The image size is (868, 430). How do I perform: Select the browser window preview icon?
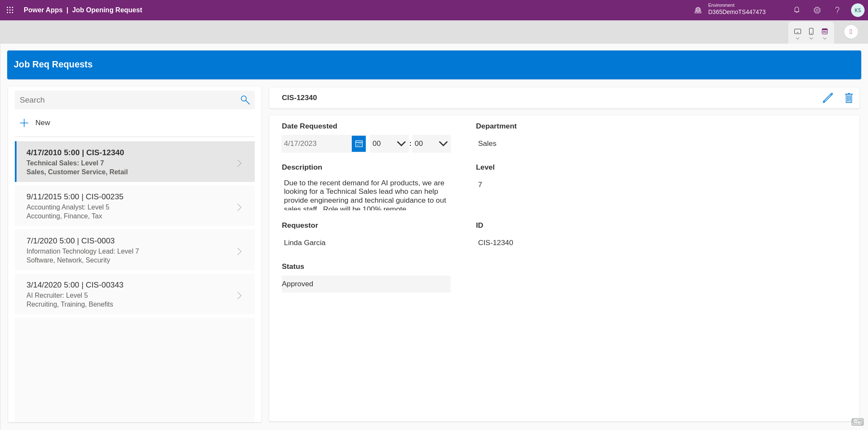click(x=824, y=32)
